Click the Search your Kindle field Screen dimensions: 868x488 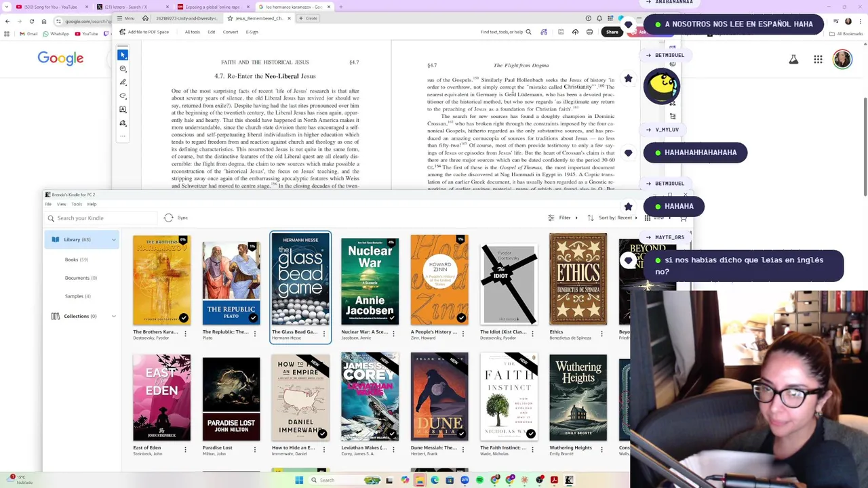pos(101,218)
